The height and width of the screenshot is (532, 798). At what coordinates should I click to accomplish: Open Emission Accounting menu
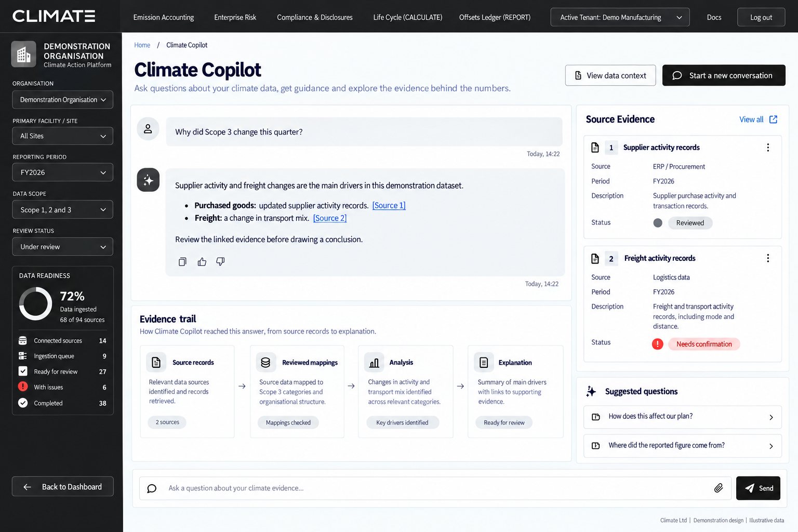coord(164,17)
